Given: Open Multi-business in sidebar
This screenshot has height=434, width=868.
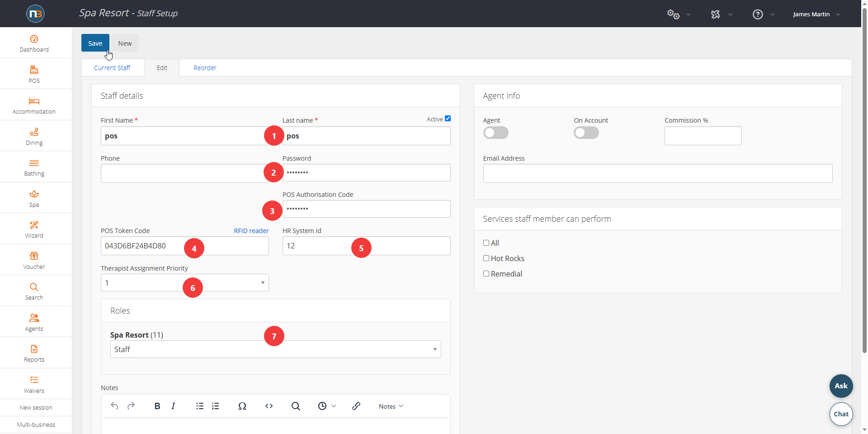Looking at the screenshot, I should tap(36, 425).
